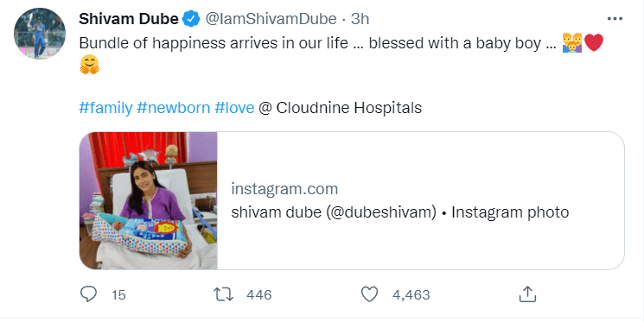The image size is (644, 322).
Task: Open the share tweet upload icon
Action: [x=527, y=294]
